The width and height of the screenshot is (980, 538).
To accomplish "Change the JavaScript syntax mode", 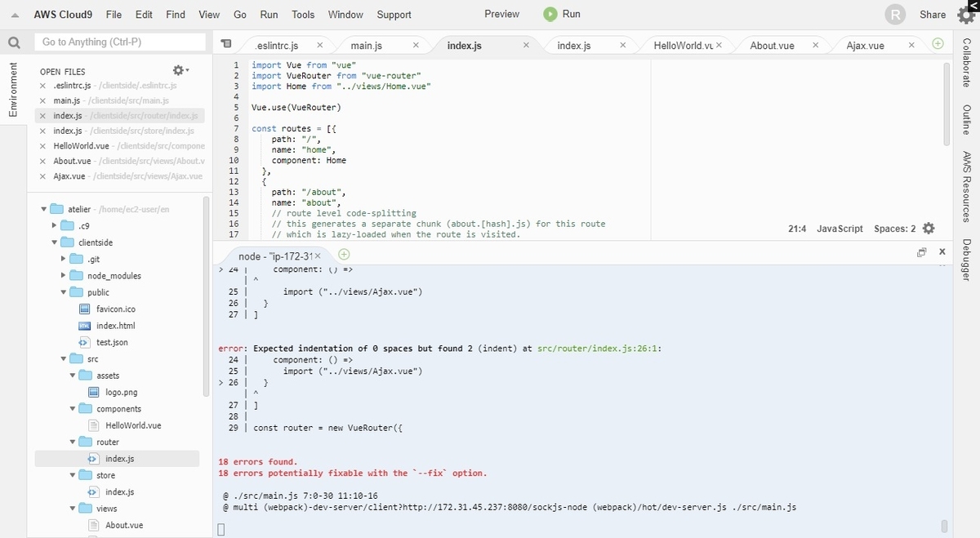I will tap(840, 229).
